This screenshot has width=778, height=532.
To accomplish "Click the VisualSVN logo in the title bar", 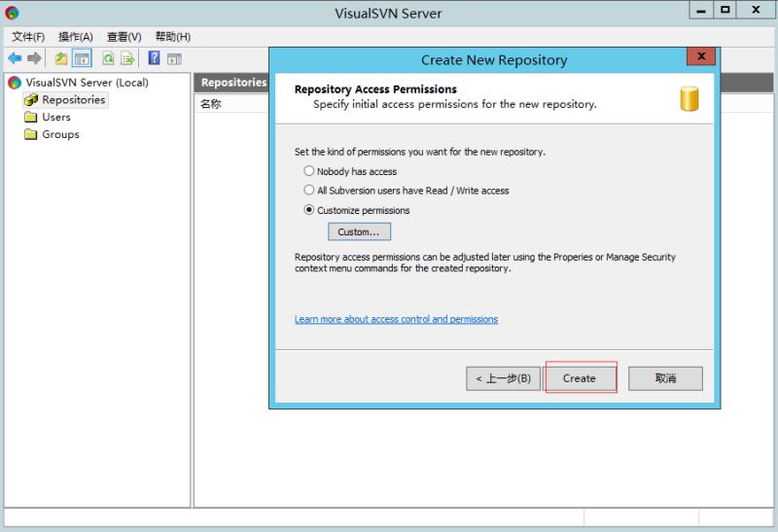I will [x=12, y=13].
